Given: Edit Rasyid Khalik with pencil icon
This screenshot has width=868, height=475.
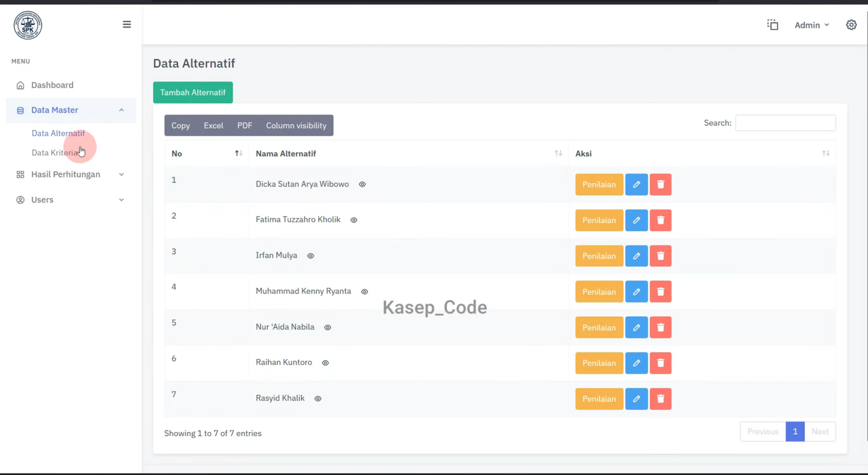Looking at the screenshot, I should [636, 399].
